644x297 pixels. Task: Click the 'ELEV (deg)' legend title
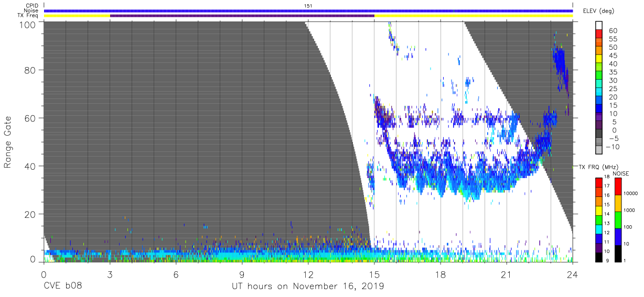tap(598, 10)
